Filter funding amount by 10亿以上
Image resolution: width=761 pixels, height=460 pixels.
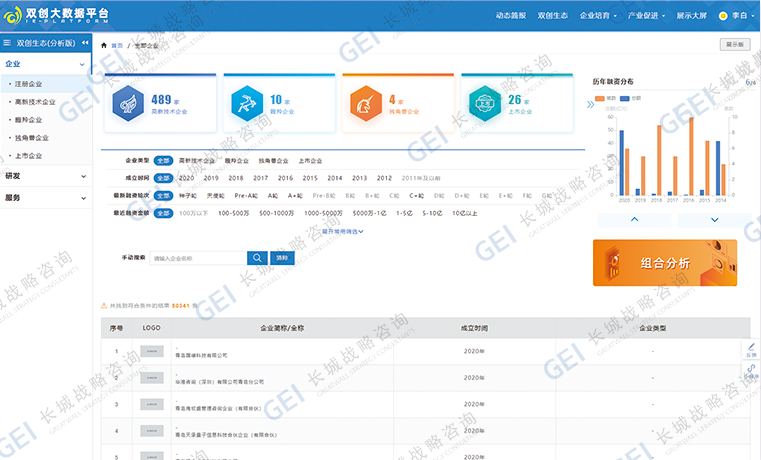point(464,213)
